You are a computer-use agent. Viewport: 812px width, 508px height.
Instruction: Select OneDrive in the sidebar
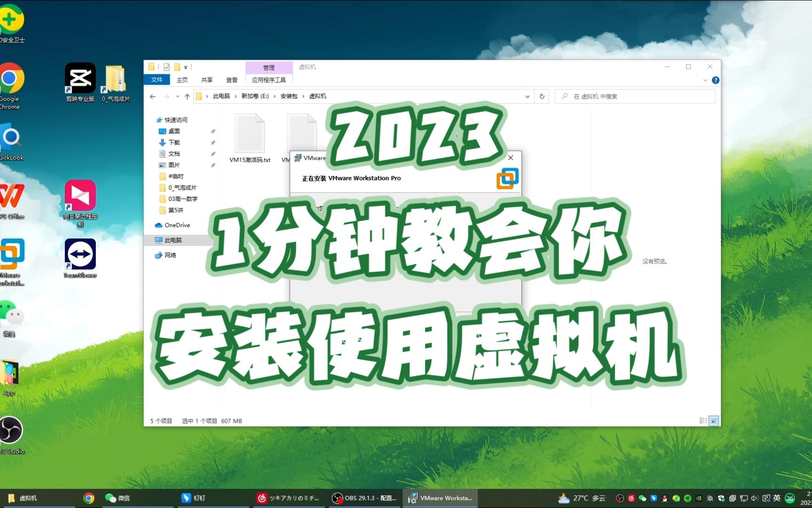pyautogui.click(x=172, y=225)
